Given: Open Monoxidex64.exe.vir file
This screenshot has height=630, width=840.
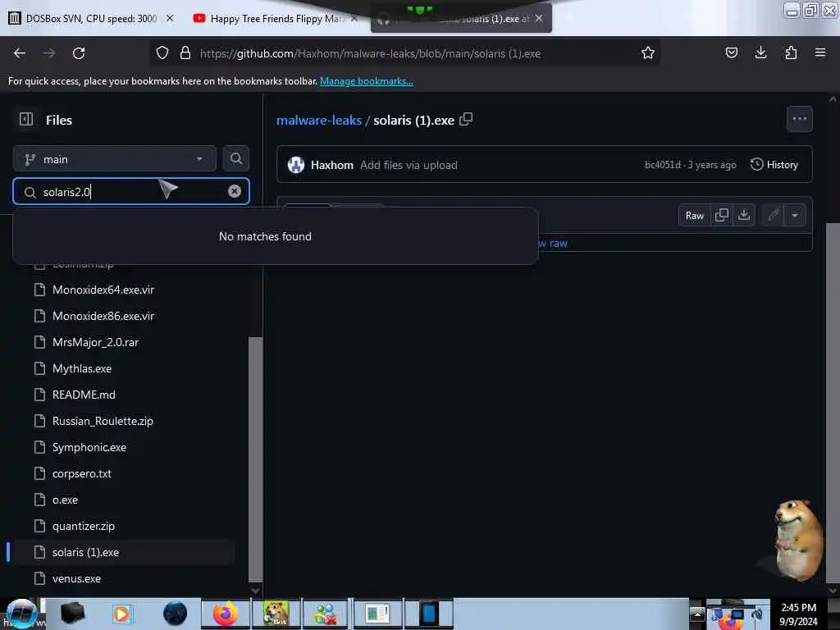Looking at the screenshot, I should point(103,290).
